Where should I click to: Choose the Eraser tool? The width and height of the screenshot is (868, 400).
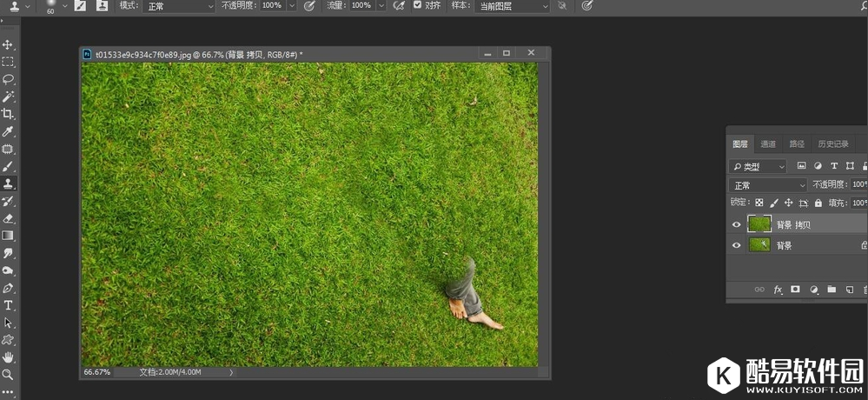pos(8,218)
